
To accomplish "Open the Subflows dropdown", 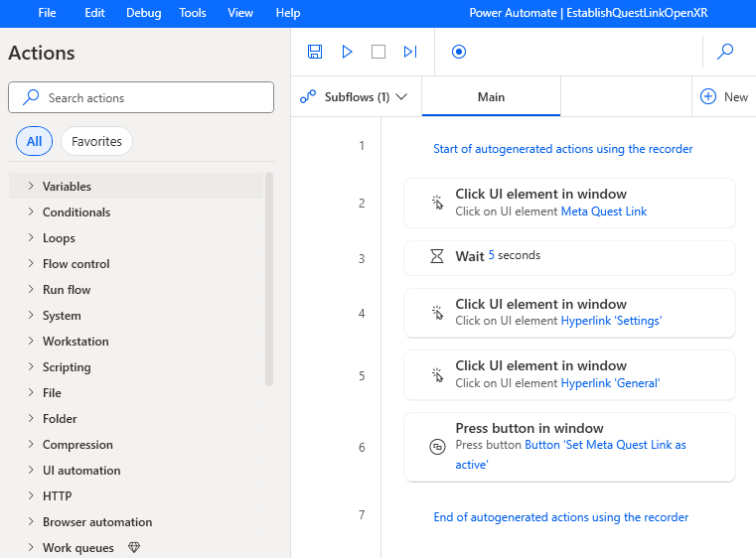I will pyautogui.click(x=356, y=96).
